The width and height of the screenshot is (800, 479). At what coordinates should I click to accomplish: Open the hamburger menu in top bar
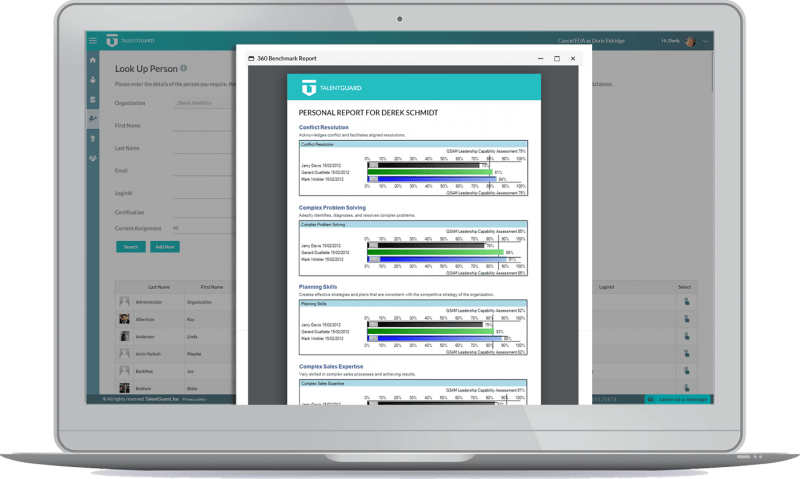tap(93, 41)
